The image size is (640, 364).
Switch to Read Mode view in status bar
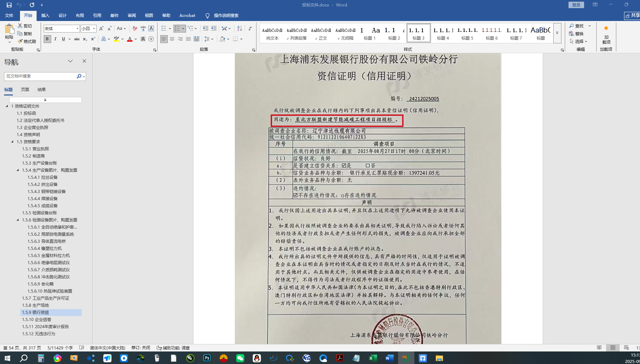point(599,348)
